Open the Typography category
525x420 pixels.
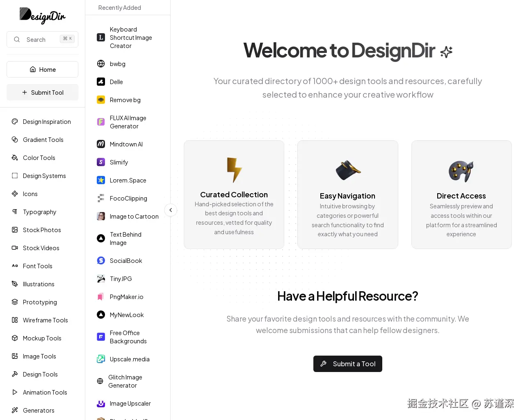pos(42,212)
